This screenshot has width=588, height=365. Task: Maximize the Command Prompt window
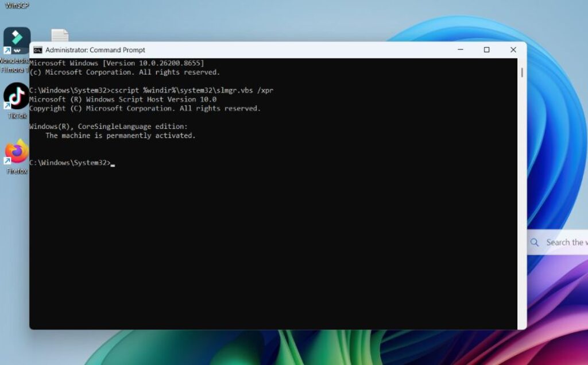click(x=487, y=49)
